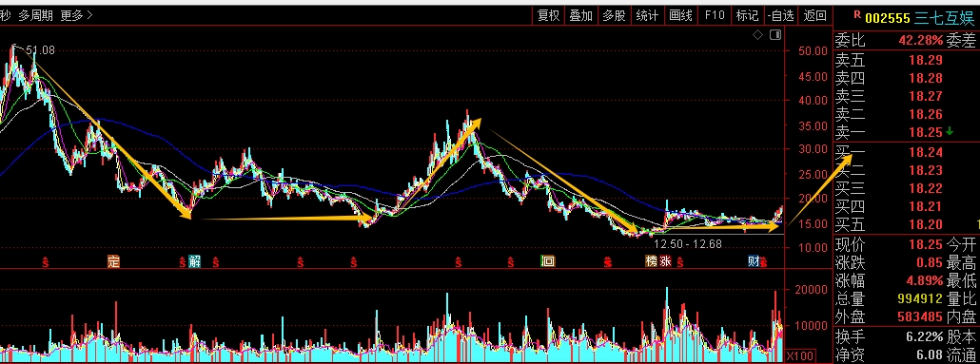This screenshot has height=364, width=980.
Task: Expand the 更多 periods menu
Action: point(76,15)
